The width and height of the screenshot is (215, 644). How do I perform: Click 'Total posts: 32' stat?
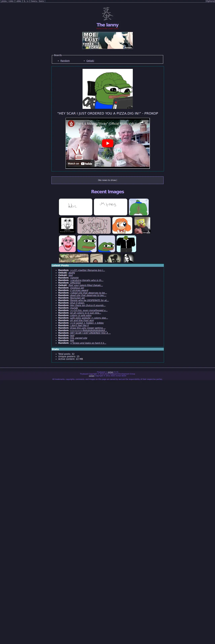[x=66, y=354]
